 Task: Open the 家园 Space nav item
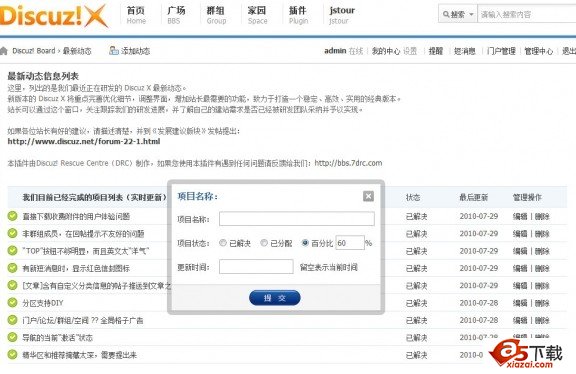tap(257, 15)
